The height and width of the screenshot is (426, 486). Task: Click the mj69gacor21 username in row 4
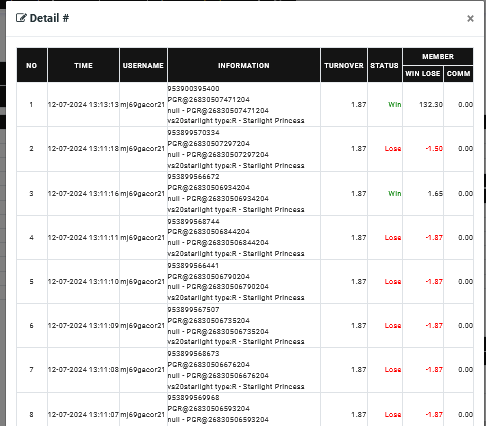(143, 237)
